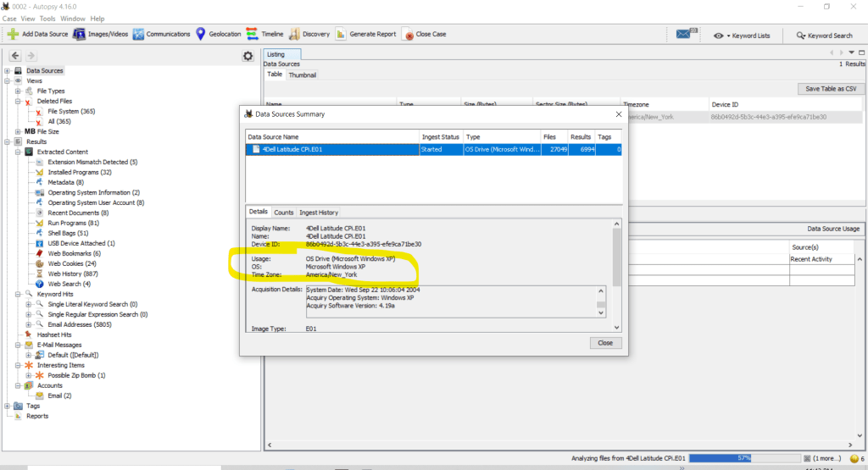Click the Add Data Source toolbar icon
The width and height of the screenshot is (868, 470).
(13, 35)
